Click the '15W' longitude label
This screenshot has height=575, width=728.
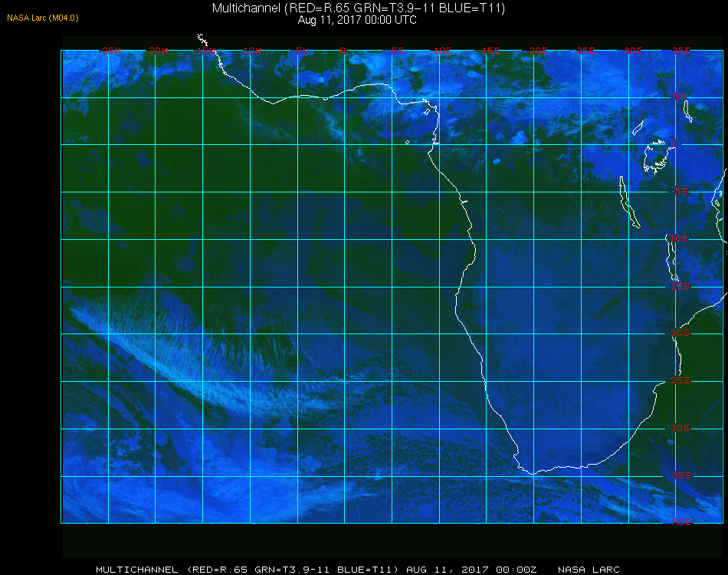point(205,51)
